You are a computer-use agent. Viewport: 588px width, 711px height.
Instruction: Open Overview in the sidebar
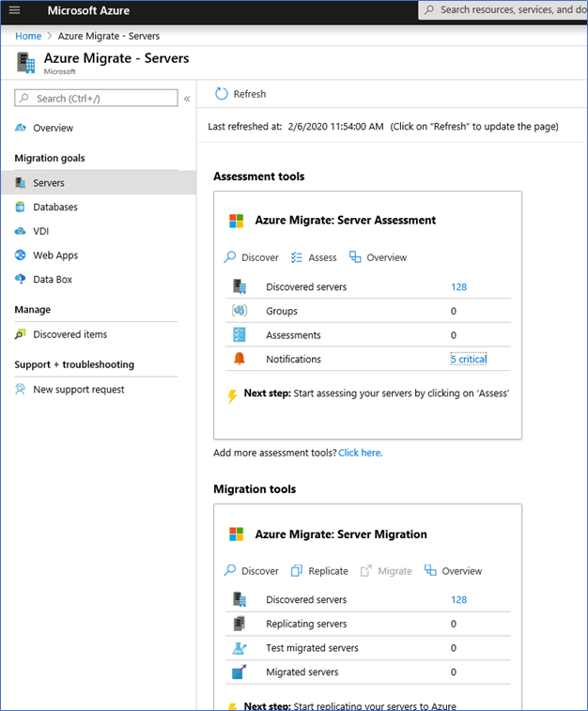coord(53,128)
